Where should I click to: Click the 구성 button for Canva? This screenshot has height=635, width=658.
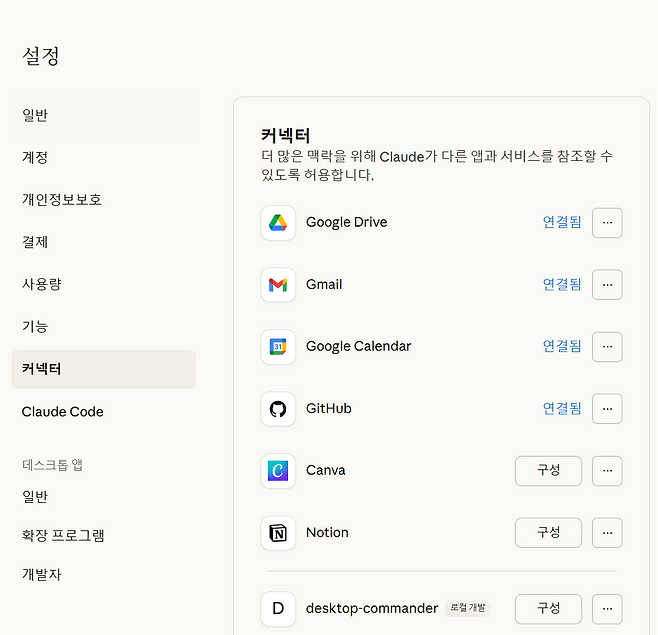tap(548, 471)
